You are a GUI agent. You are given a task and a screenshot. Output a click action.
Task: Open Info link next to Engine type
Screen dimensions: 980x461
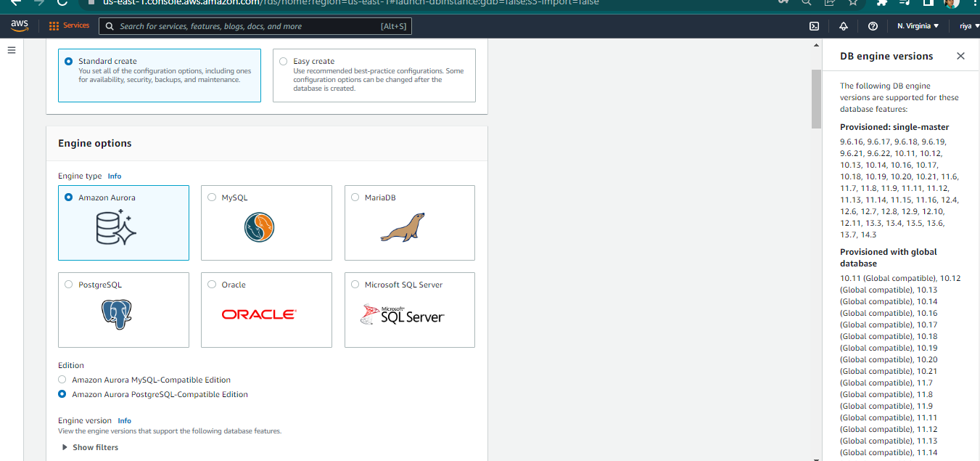115,176
